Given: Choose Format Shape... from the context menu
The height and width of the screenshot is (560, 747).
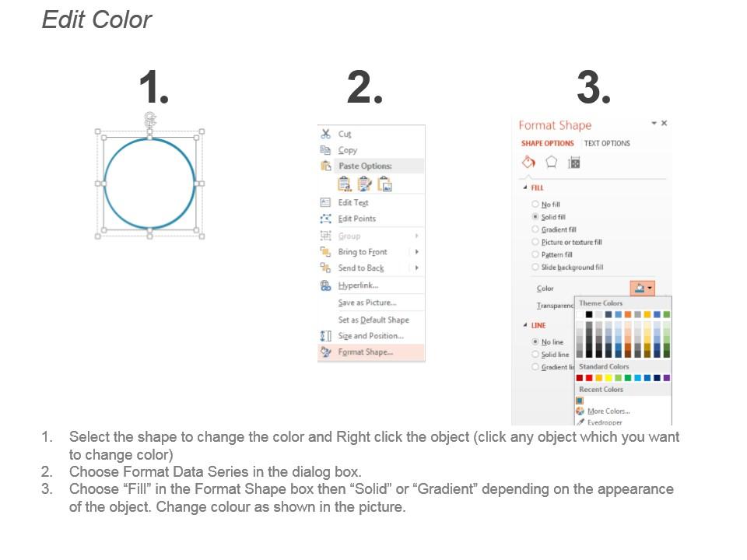Looking at the screenshot, I should [365, 352].
